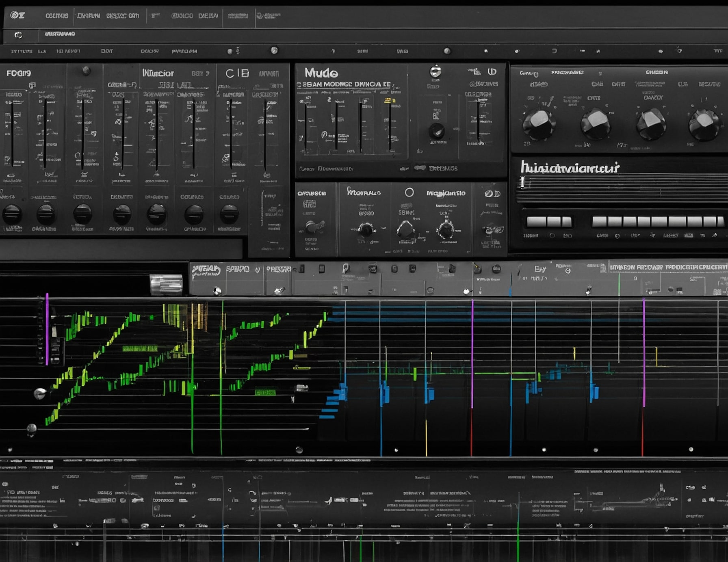This screenshot has height=562, width=728.
Task: Click the logo icon in the top-left corner
Action: pos(17,15)
